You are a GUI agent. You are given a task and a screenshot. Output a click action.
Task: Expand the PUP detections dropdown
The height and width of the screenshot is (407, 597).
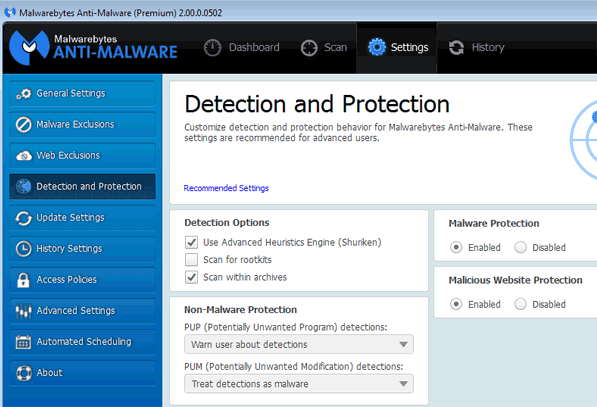pyautogui.click(x=299, y=344)
